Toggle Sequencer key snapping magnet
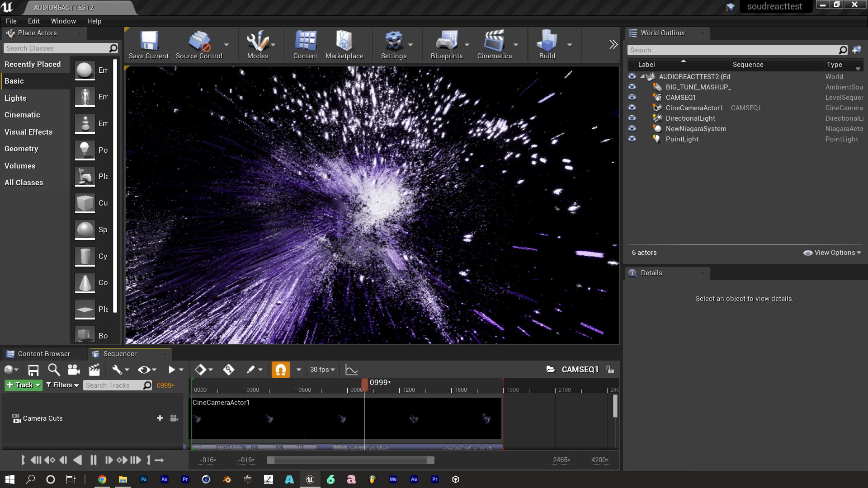This screenshot has height=488, width=868. [x=280, y=370]
